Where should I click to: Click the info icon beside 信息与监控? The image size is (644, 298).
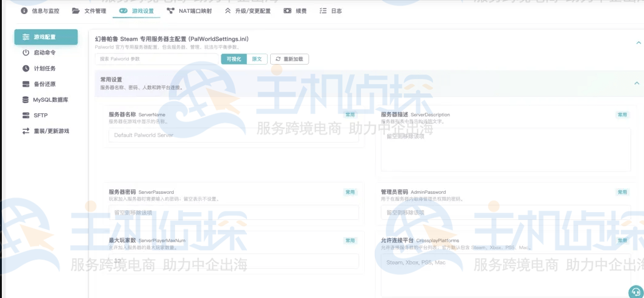click(x=24, y=11)
